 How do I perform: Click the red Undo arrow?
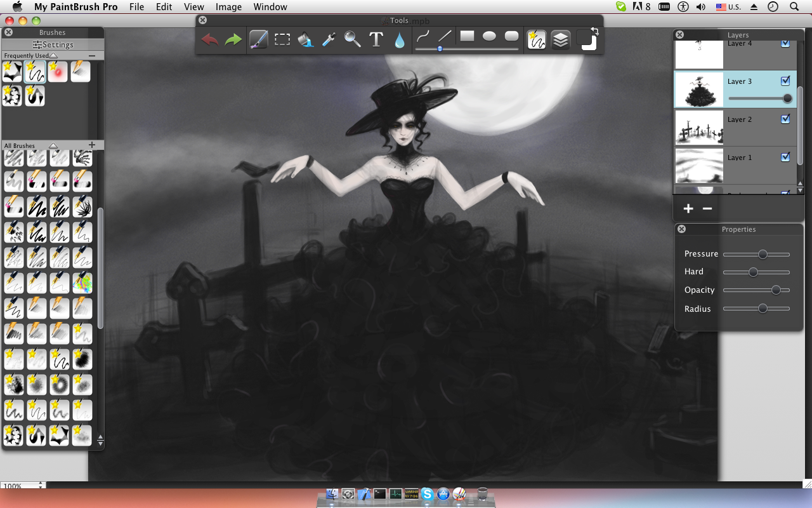pos(210,40)
